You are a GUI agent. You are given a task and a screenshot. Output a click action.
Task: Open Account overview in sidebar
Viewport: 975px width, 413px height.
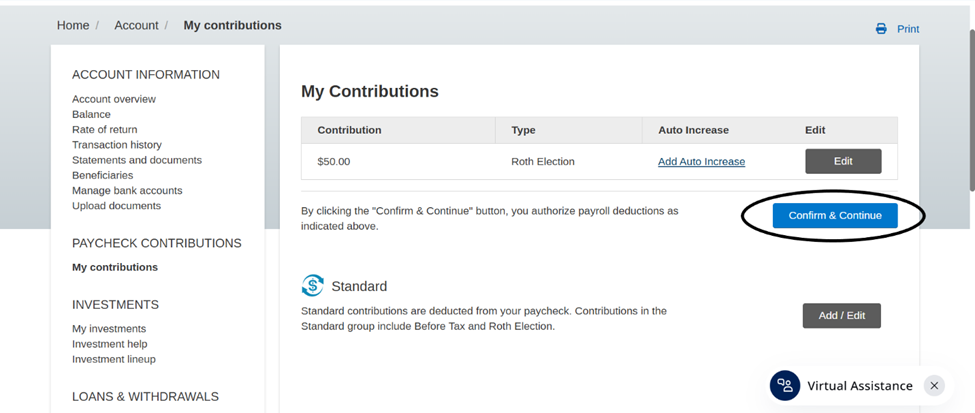tap(114, 99)
